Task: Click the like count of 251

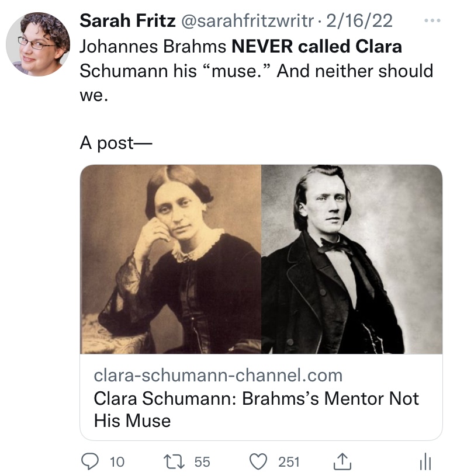Action: click(289, 462)
